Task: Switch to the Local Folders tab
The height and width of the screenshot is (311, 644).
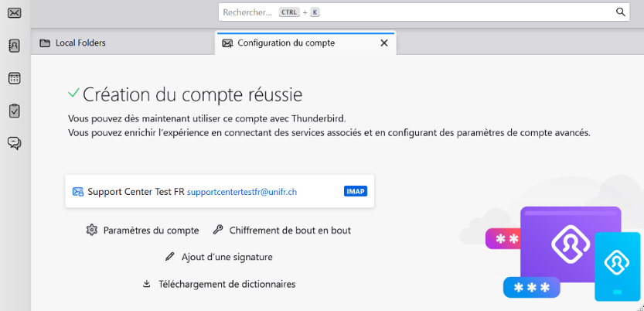Action: pos(80,43)
